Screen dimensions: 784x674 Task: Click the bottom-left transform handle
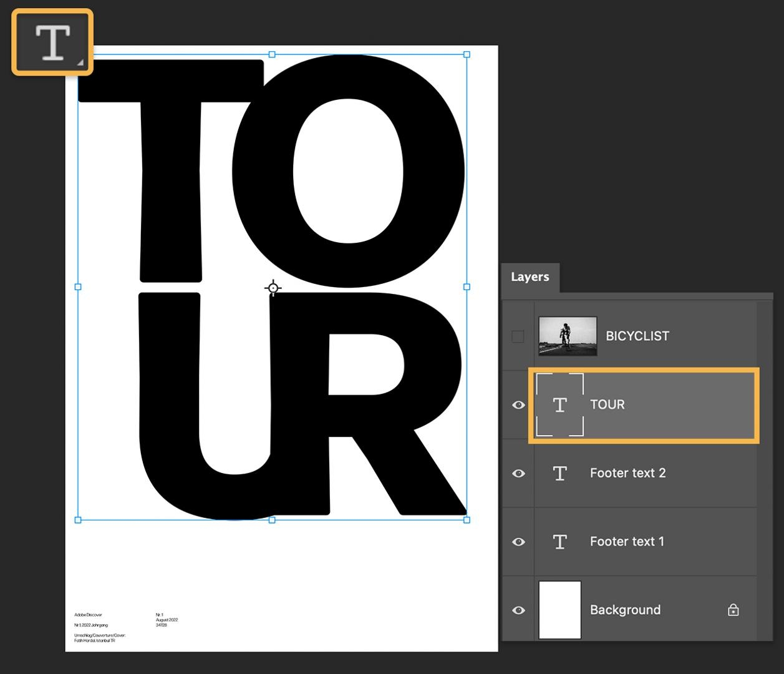coord(78,520)
